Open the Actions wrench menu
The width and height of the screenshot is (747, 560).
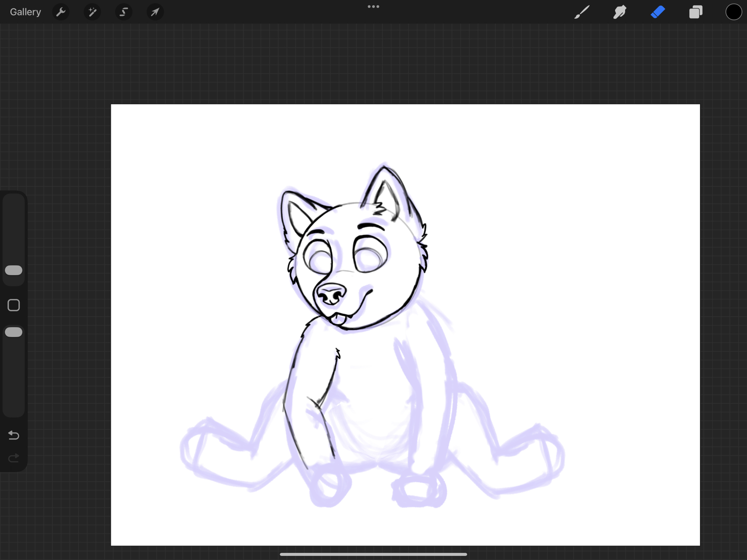[61, 12]
